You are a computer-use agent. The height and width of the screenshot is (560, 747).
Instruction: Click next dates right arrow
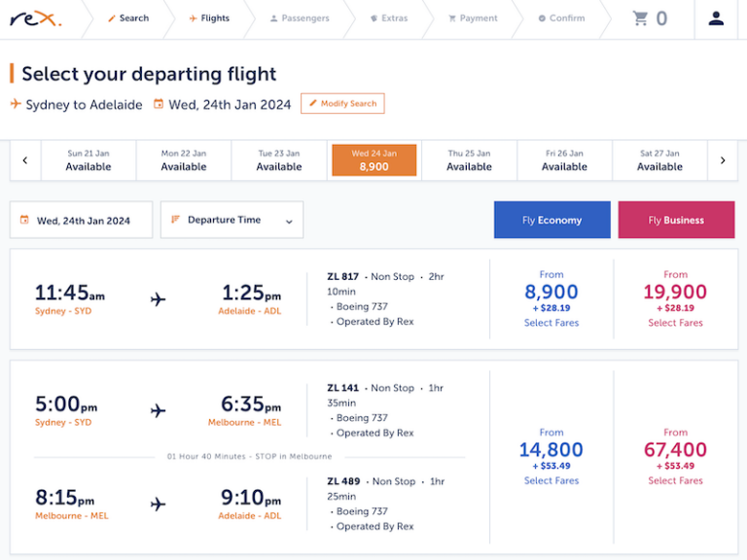coord(722,160)
